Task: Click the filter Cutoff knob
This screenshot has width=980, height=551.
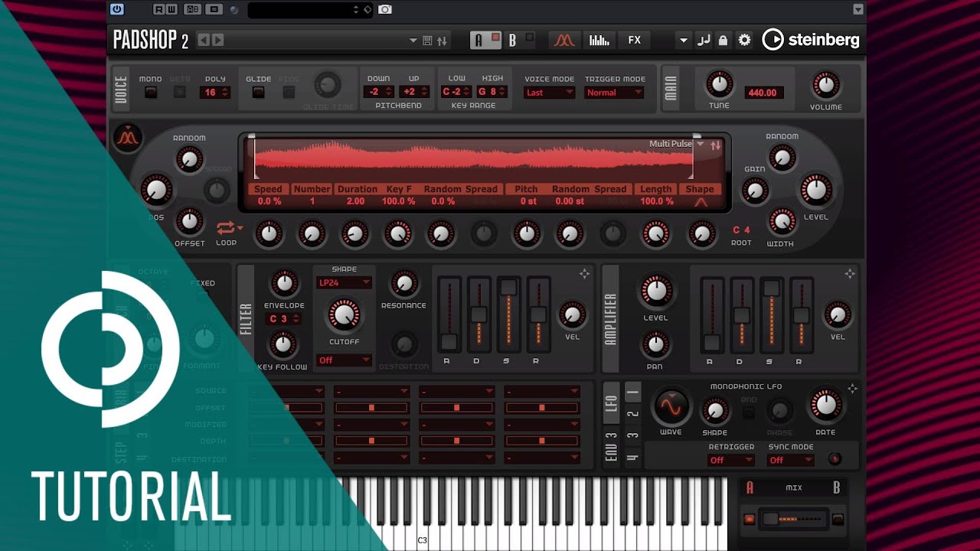Action: tap(344, 315)
